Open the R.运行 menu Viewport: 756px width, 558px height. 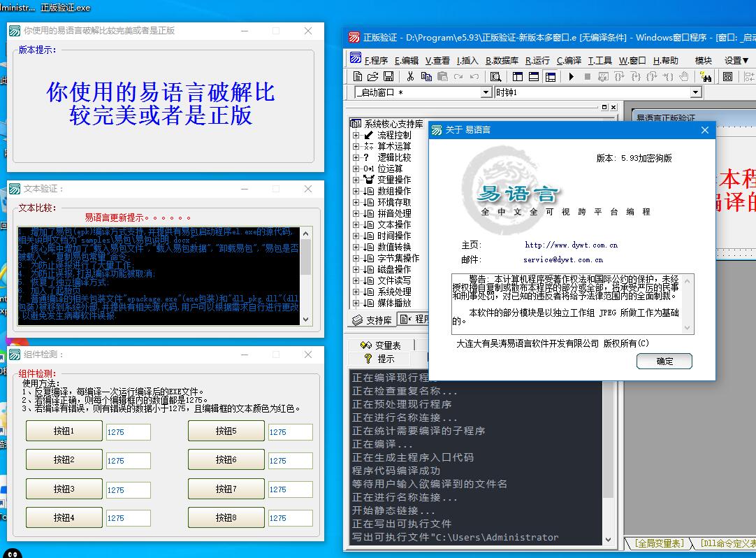coord(537,60)
